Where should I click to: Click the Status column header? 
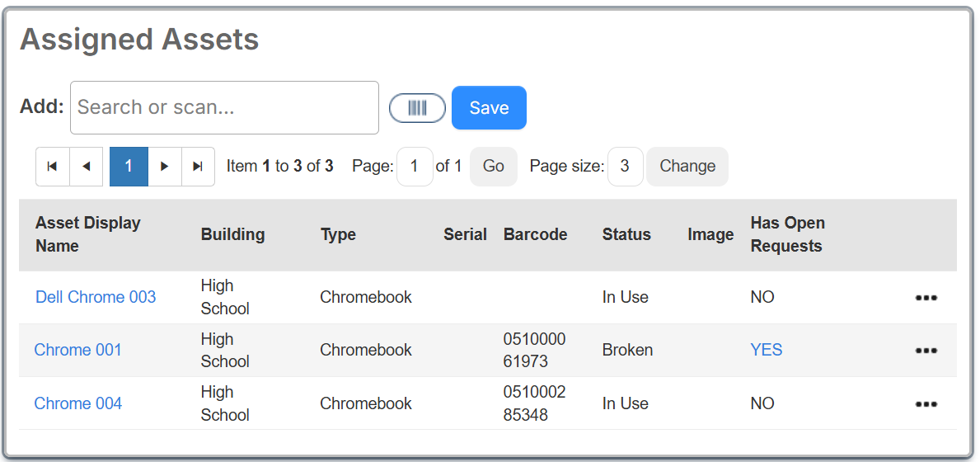(x=626, y=234)
